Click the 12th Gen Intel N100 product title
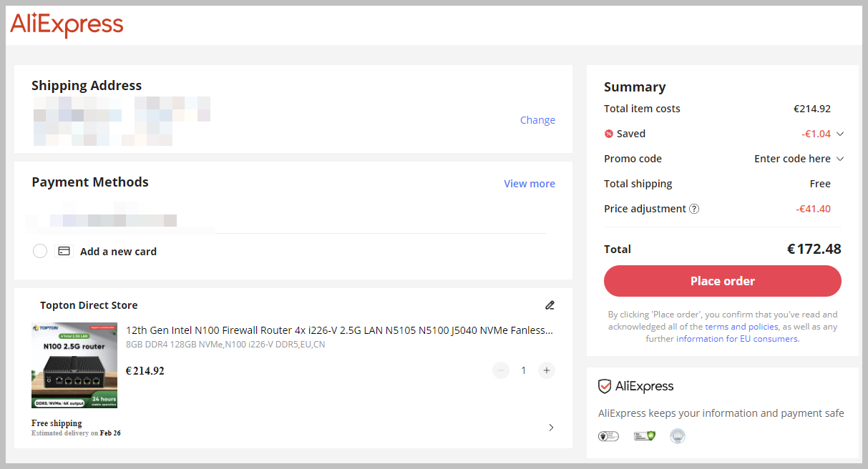The height and width of the screenshot is (469, 868). [340, 330]
